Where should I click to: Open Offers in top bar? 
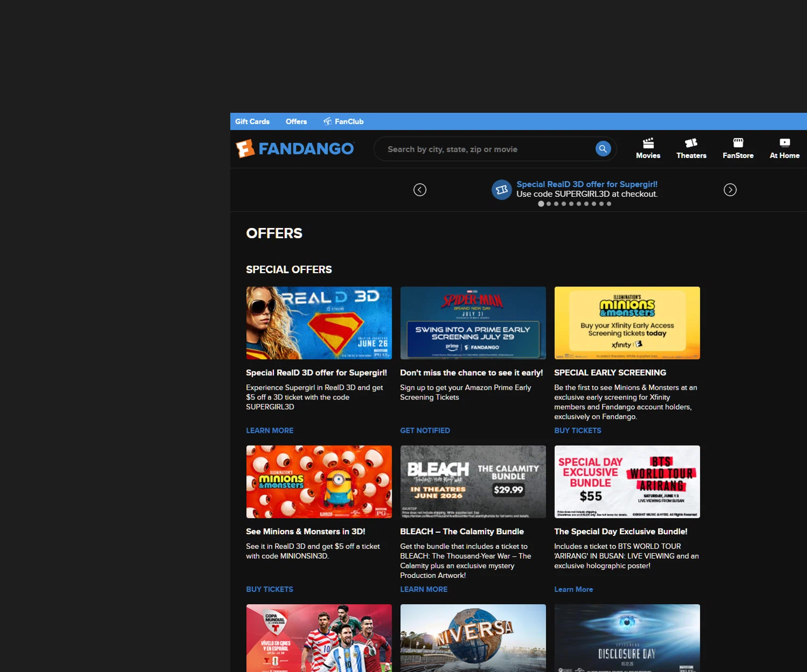tap(296, 121)
